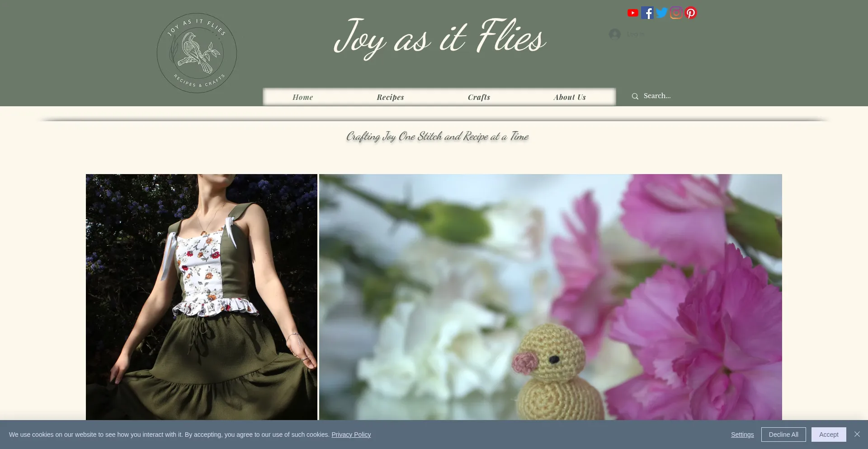Click the Facebook social icon
This screenshot has height=449, width=868.
647,13
